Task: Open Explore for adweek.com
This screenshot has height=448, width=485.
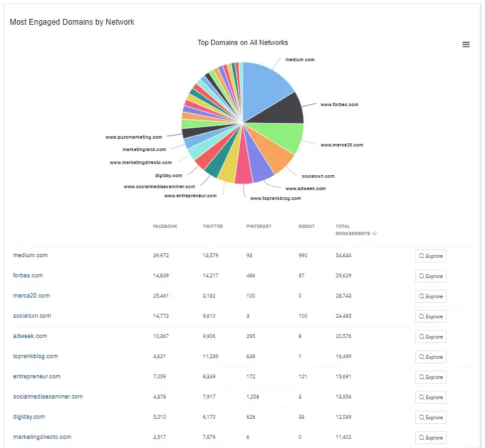Action: [430, 337]
